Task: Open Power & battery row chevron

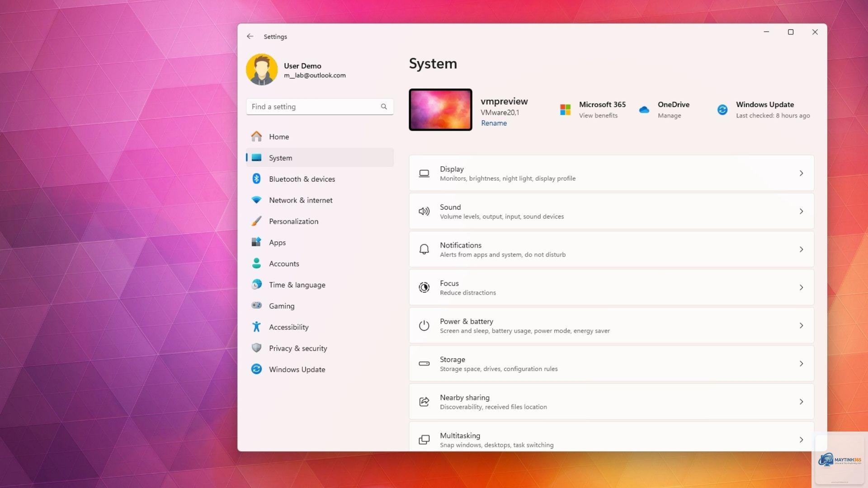Action: (801, 325)
